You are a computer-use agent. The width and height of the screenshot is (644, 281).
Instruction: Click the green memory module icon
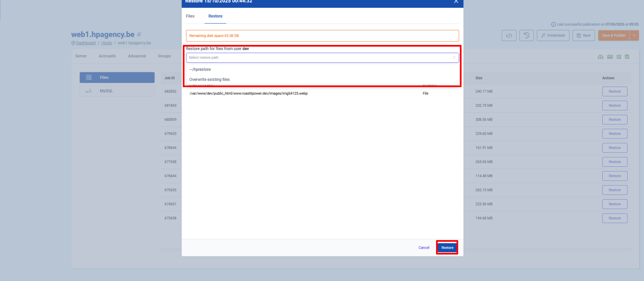tap(610, 57)
